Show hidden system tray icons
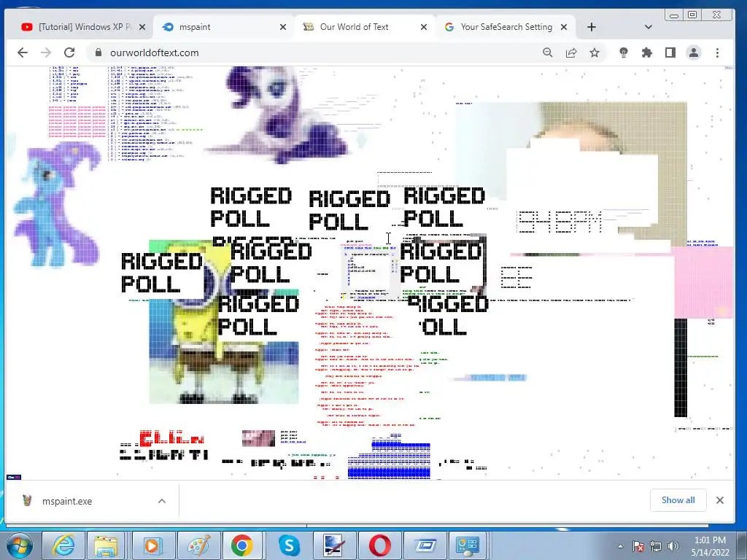747x560 pixels. 620,546
